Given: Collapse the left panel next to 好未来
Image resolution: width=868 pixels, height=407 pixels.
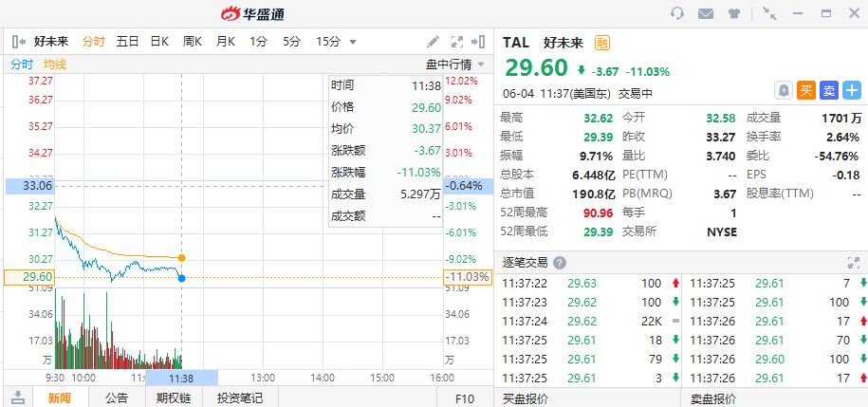Looking at the screenshot, I should [x=19, y=42].
